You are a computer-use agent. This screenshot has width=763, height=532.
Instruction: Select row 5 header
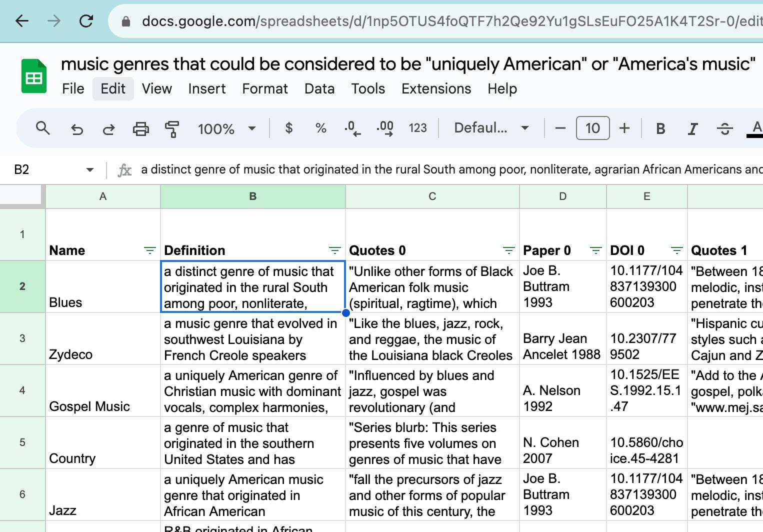point(22,442)
